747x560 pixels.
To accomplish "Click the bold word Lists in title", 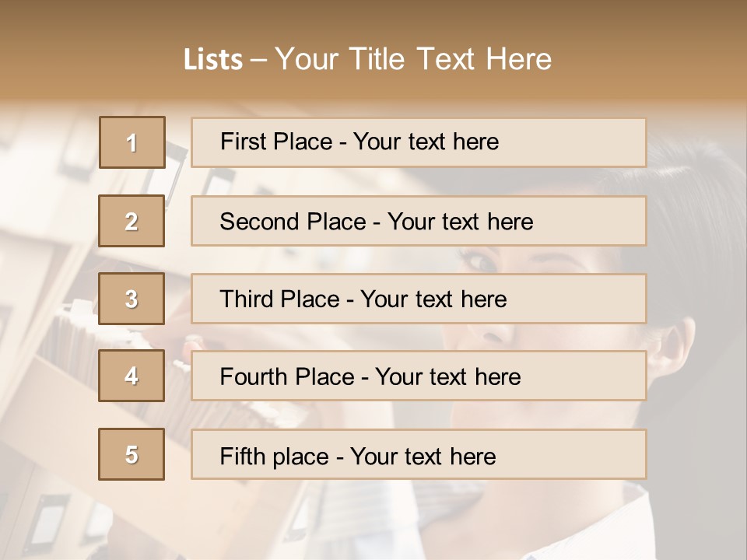I will (213, 60).
